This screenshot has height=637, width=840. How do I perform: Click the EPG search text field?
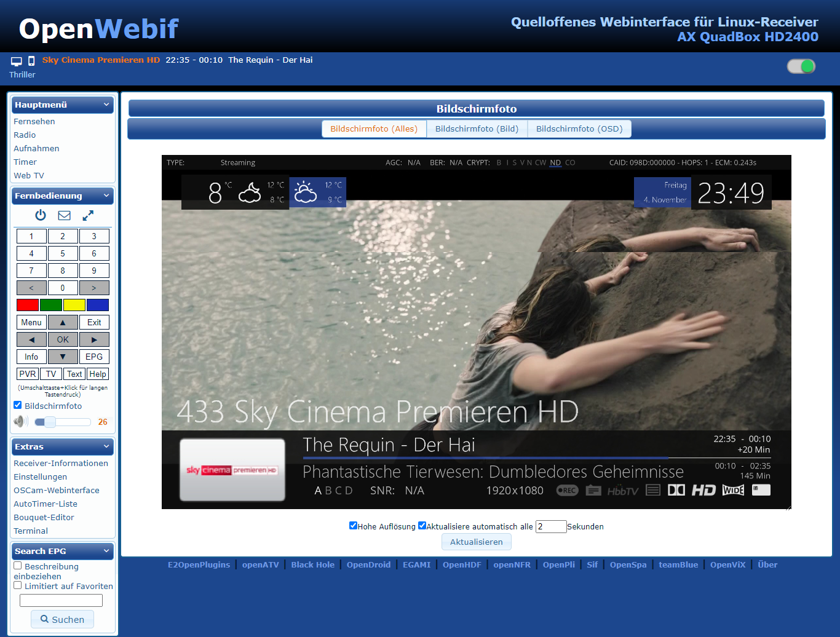61,600
